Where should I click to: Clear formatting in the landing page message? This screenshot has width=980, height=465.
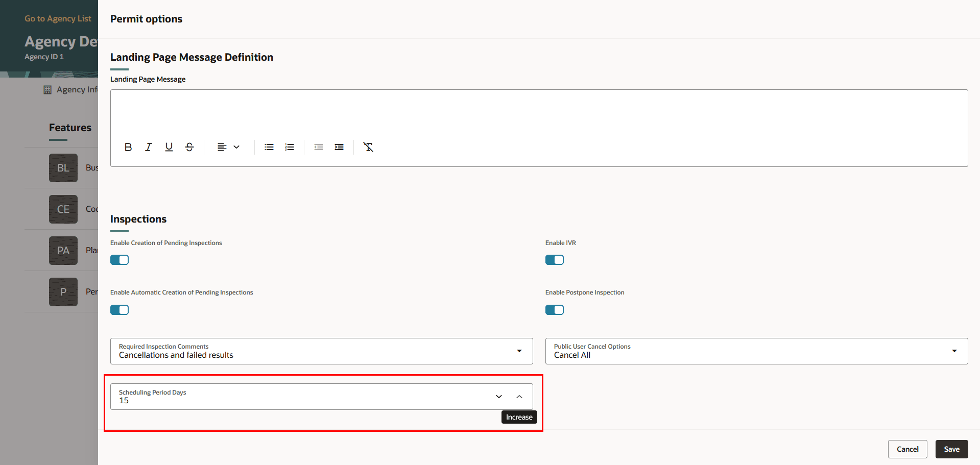[368, 147]
